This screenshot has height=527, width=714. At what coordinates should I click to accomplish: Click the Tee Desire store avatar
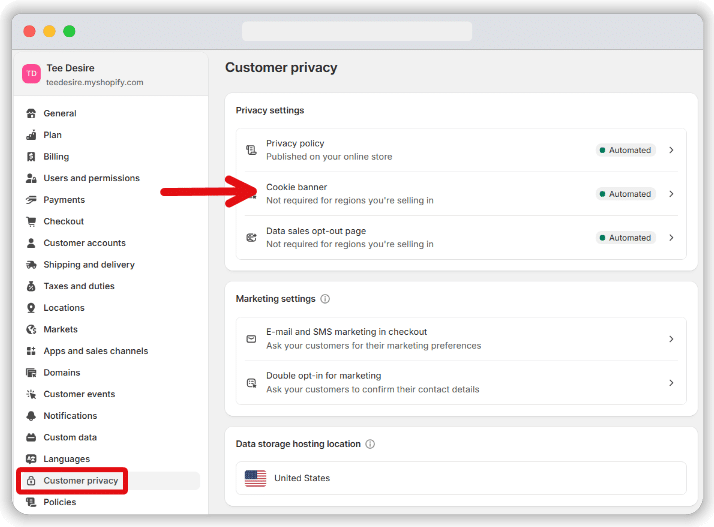coord(31,74)
